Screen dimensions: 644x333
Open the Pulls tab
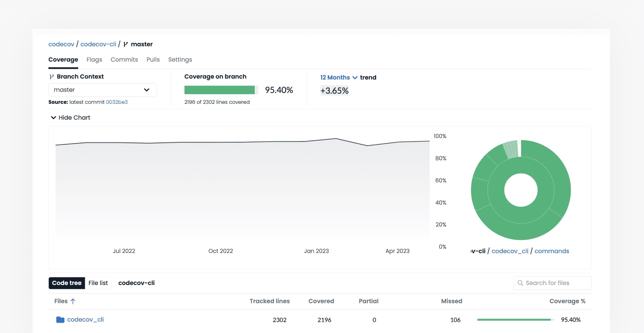(153, 59)
